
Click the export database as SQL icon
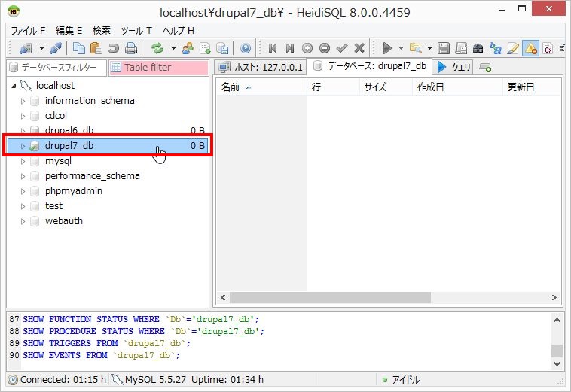tap(222, 48)
